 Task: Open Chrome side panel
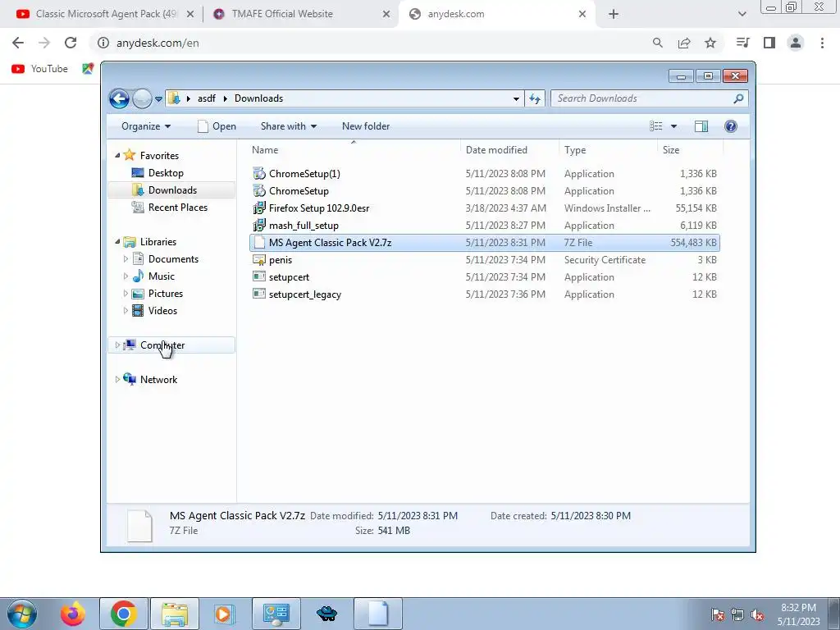click(x=769, y=43)
